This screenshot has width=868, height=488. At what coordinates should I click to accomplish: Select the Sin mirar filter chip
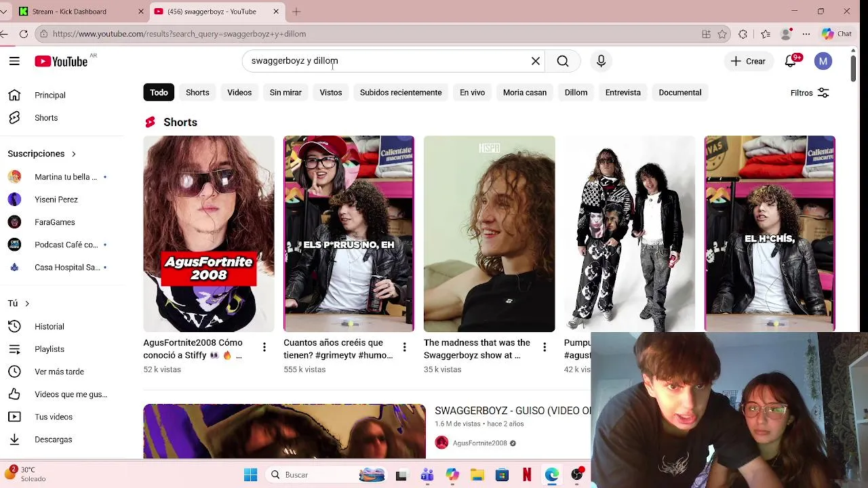coord(285,92)
